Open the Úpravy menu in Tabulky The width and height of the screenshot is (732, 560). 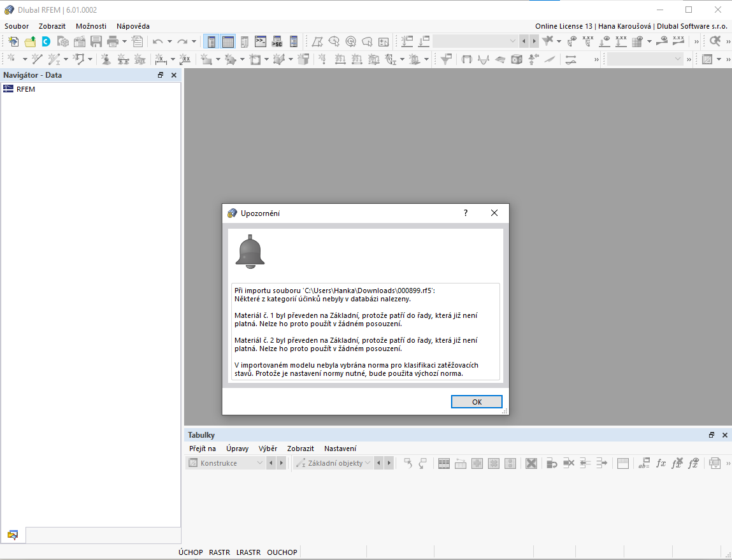tap(237, 449)
